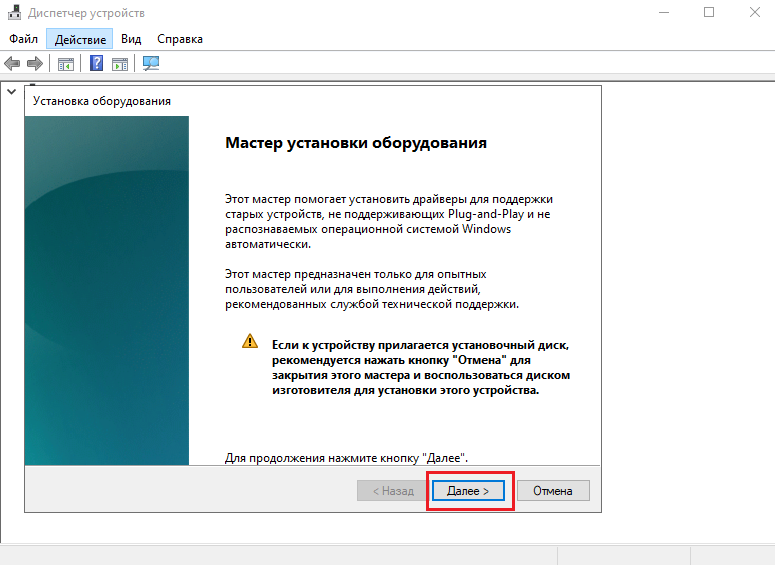Maximize the Диспетчер устройств window

[x=709, y=12]
